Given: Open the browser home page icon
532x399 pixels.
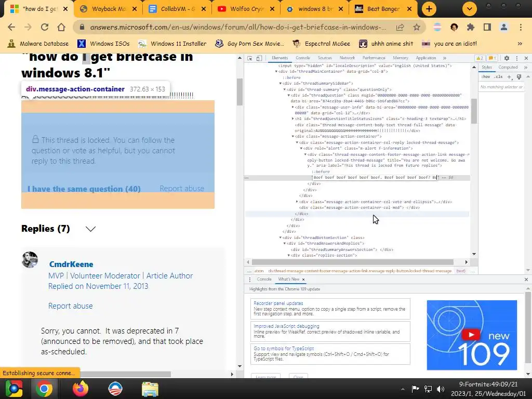Looking at the screenshot, I should pyautogui.click(x=61, y=27).
